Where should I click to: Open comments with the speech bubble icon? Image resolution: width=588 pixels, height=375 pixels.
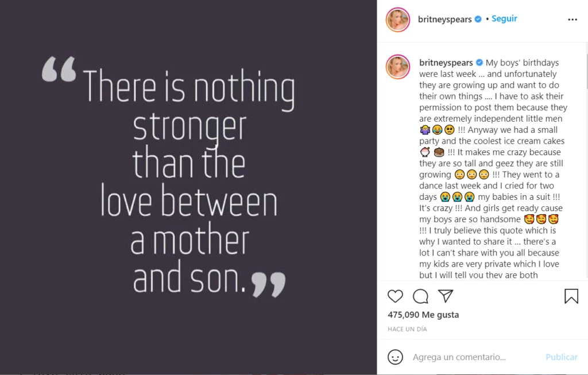[420, 296]
